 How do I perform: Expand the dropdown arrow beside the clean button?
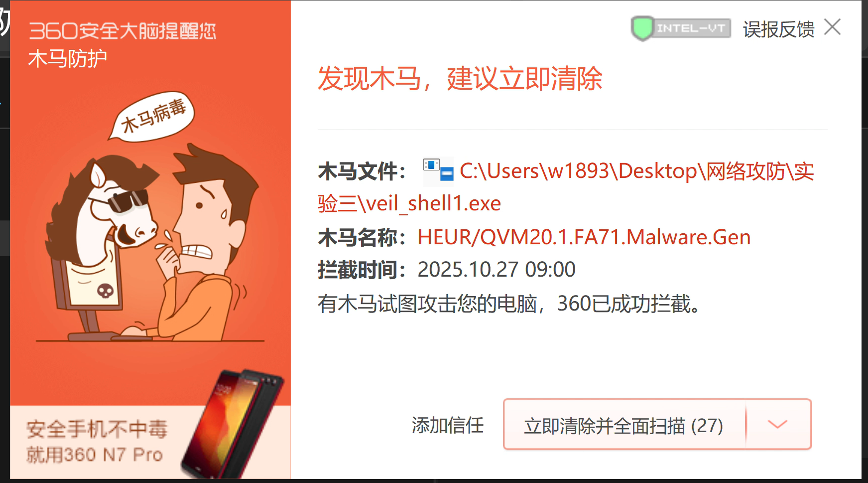click(778, 425)
